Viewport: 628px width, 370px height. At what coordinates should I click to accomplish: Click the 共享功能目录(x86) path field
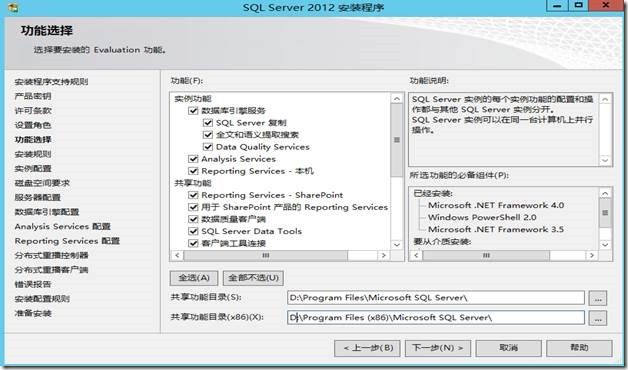tap(436, 318)
